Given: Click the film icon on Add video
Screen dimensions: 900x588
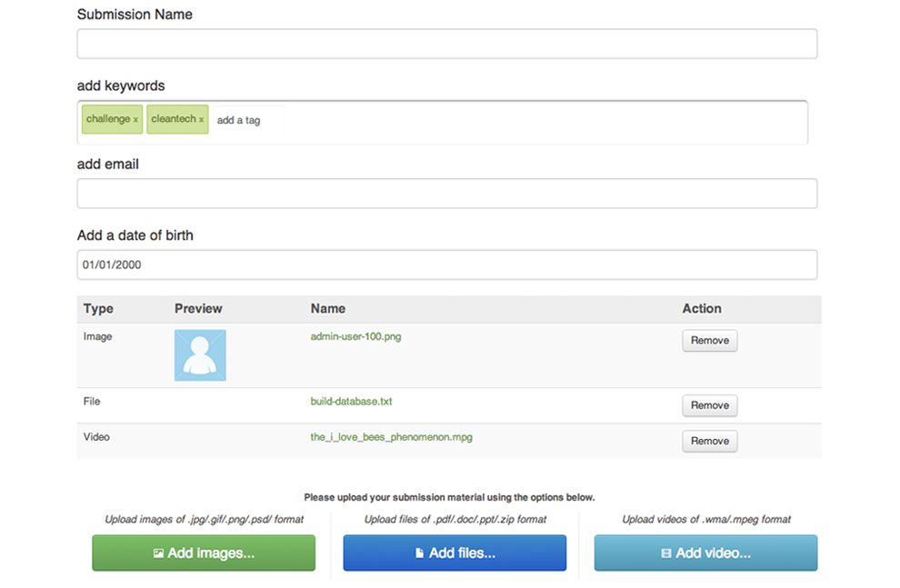Looking at the screenshot, I should click(x=665, y=553).
